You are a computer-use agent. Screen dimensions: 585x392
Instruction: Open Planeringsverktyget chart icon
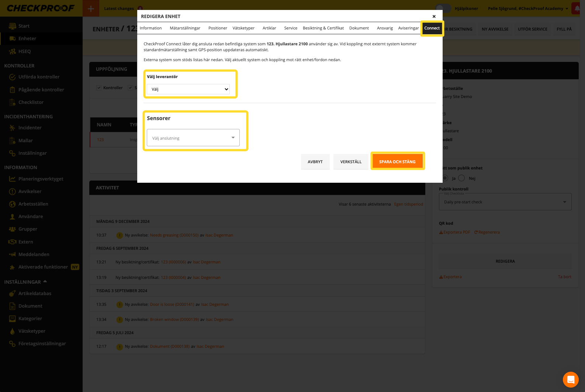click(x=12, y=179)
